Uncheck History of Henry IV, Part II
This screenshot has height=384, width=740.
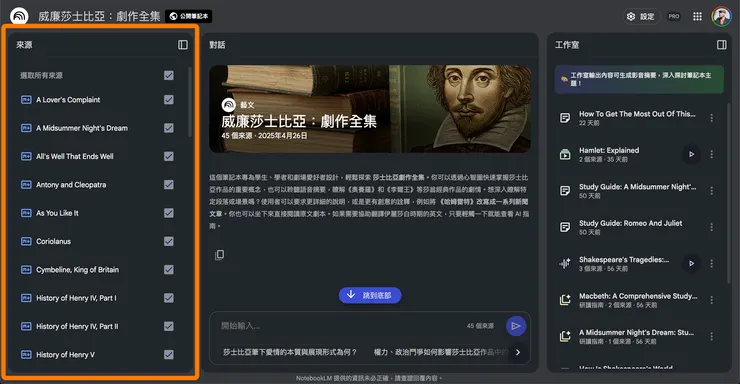click(168, 326)
